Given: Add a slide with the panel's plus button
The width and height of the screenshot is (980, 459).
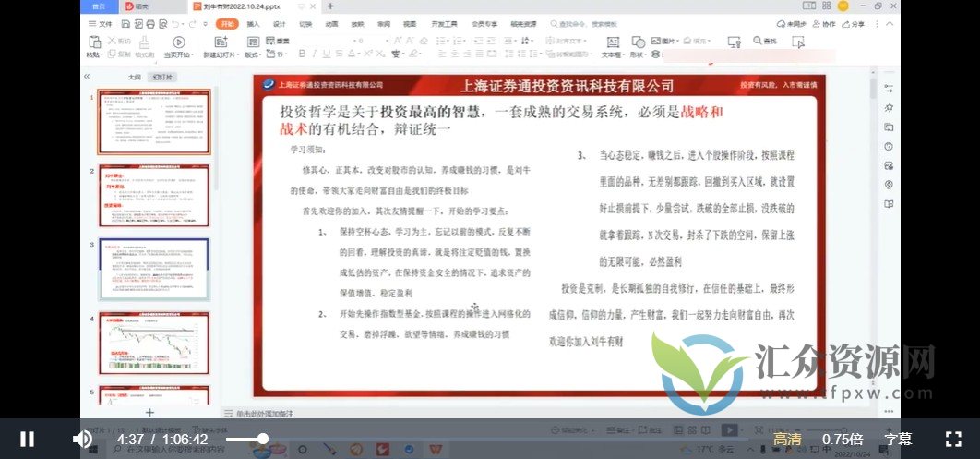Looking at the screenshot, I should click(149, 413).
